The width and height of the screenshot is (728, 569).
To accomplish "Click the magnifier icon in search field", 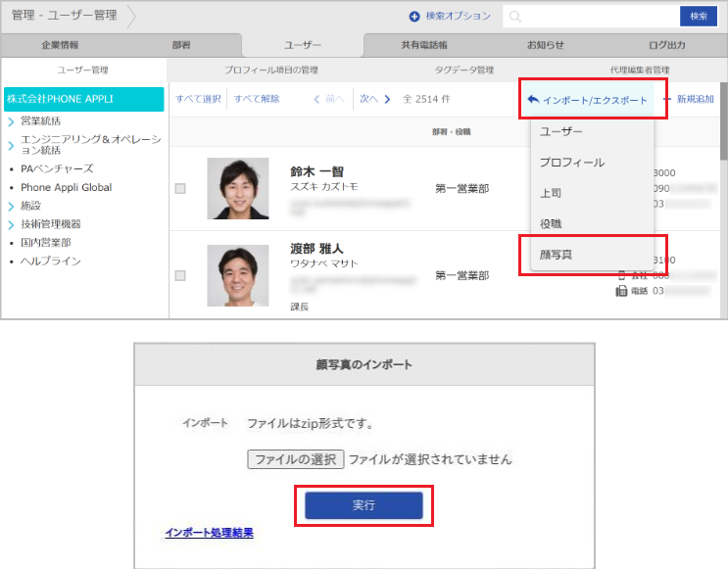I will 515,17.
